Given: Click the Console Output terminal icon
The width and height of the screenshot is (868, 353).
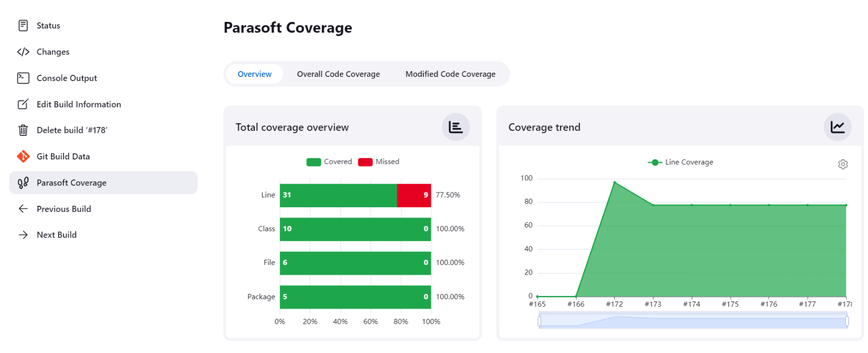Looking at the screenshot, I should click(x=23, y=78).
